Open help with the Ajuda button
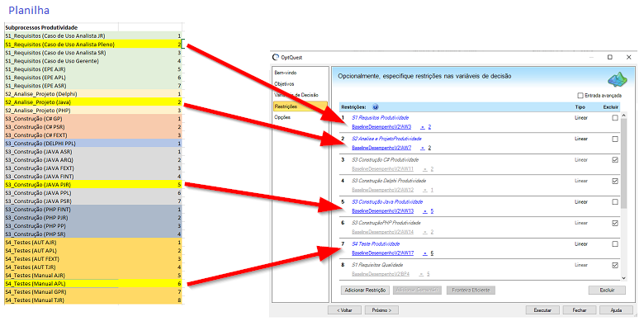This screenshot has height=326, width=644. coord(616,310)
